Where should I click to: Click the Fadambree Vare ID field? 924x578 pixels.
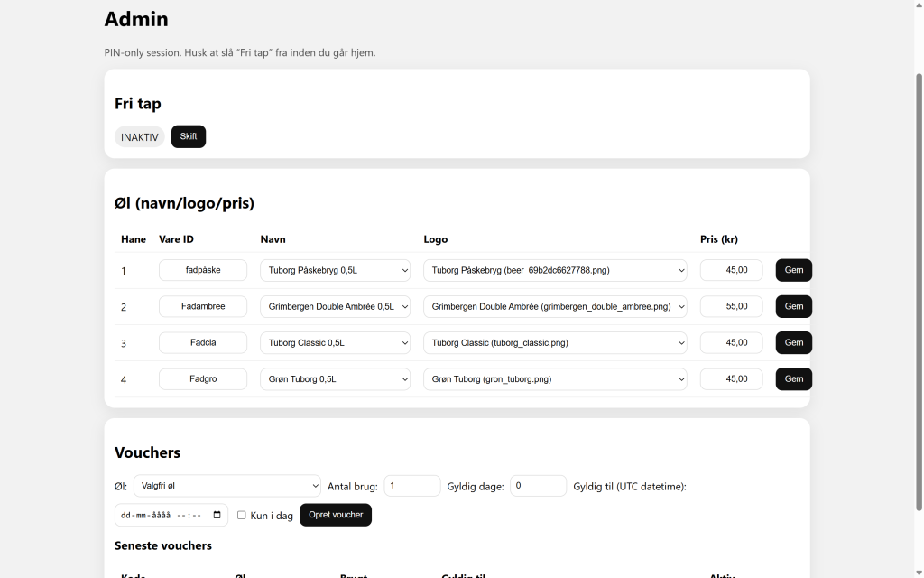pos(203,306)
